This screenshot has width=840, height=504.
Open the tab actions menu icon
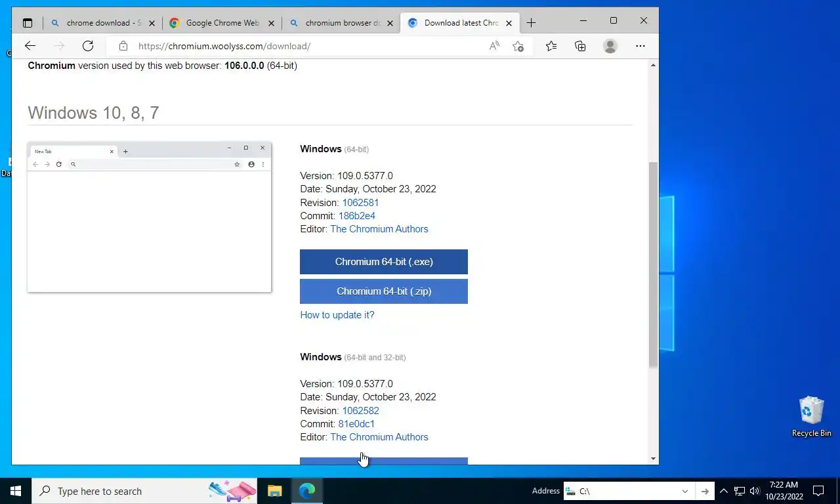pyautogui.click(x=27, y=23)
